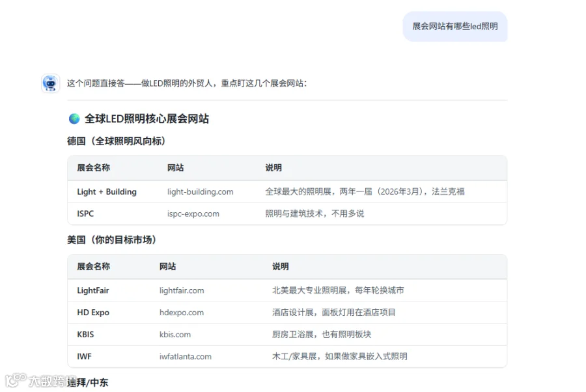This screenshot has height=392, width=586.
Task: Click the globe emoji beside 全球LED照明核心展会网站
Action: pyautogui.click(x=74, y=119)
